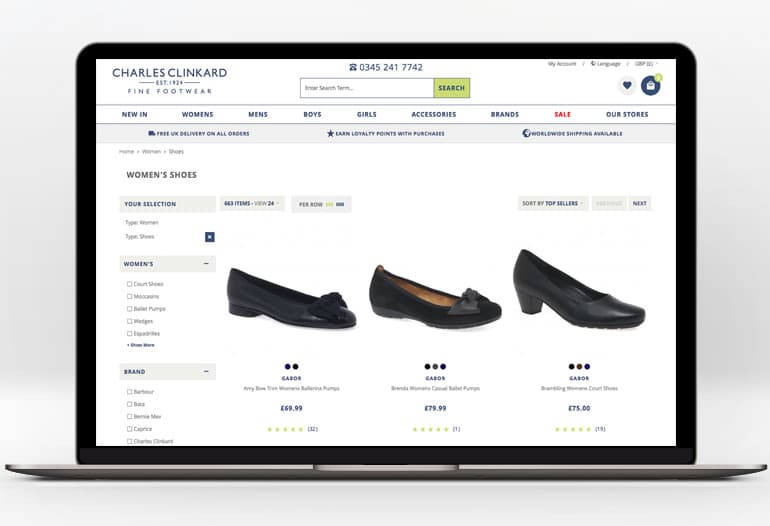The width and height of the screenshot is (770, 526).
Task: Collapse the Brand filter section
Action: 206,371
